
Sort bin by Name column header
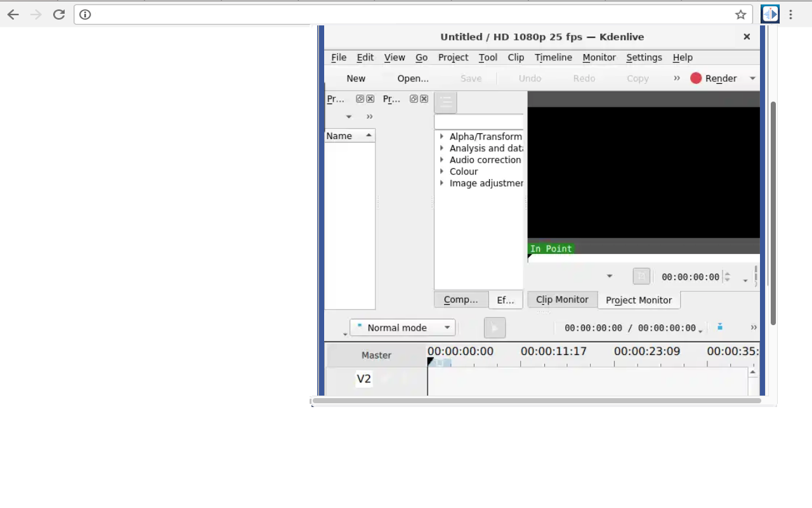click(350, 136)
